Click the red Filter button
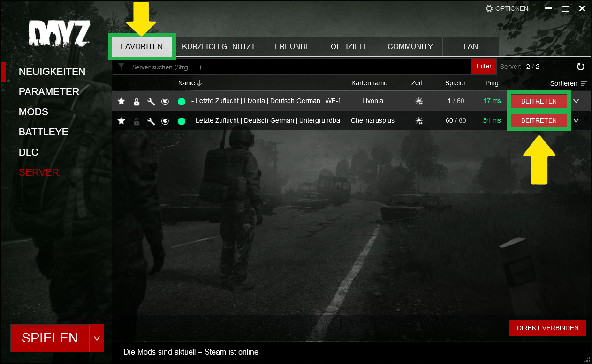Viewport: 592px width, 364px height. 484,67
